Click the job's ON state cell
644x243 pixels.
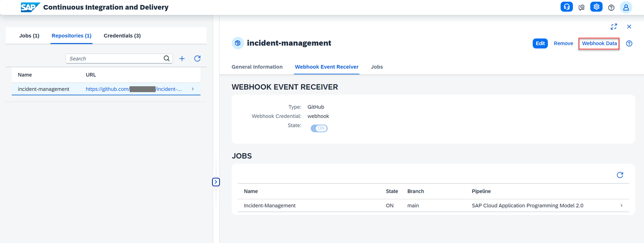point(390,205)
